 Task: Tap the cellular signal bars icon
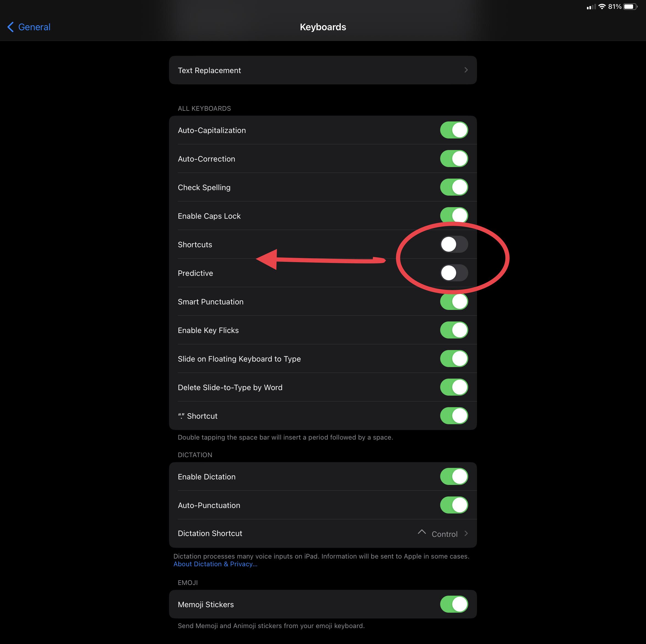point(591,7)
